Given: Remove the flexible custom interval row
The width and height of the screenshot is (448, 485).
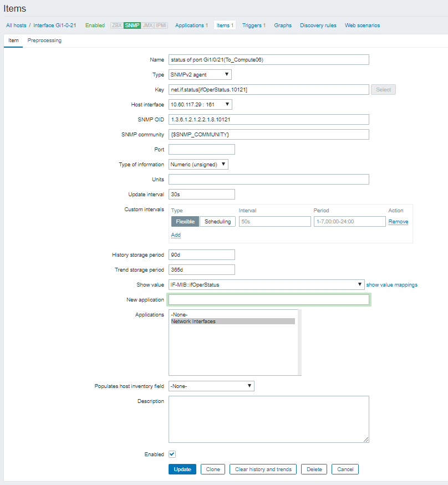Looking at the screenshot, I should pyautogui.click(x=398, y=222).
